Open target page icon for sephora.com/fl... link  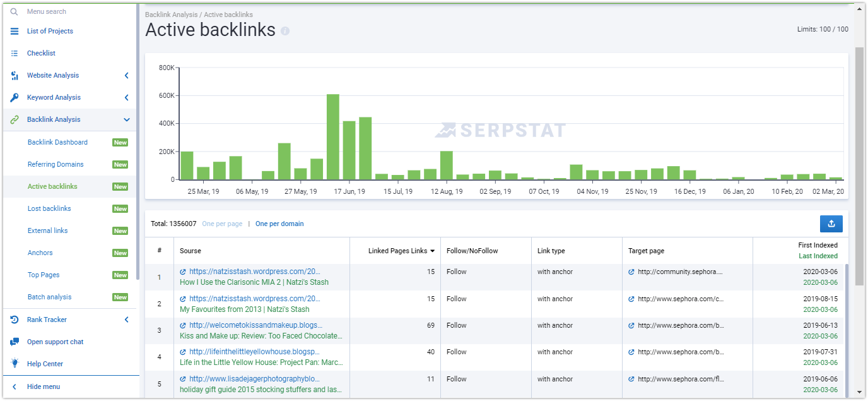coord(631,380)
